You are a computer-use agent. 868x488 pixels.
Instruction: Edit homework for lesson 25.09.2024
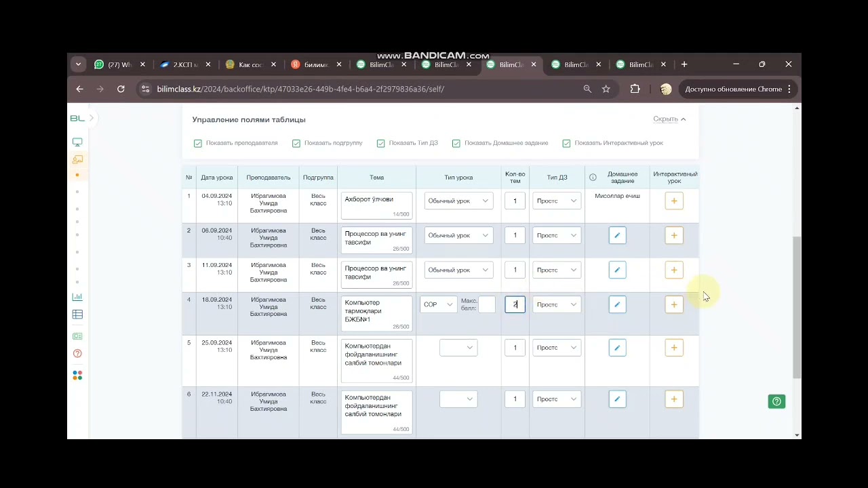point(617,348)
